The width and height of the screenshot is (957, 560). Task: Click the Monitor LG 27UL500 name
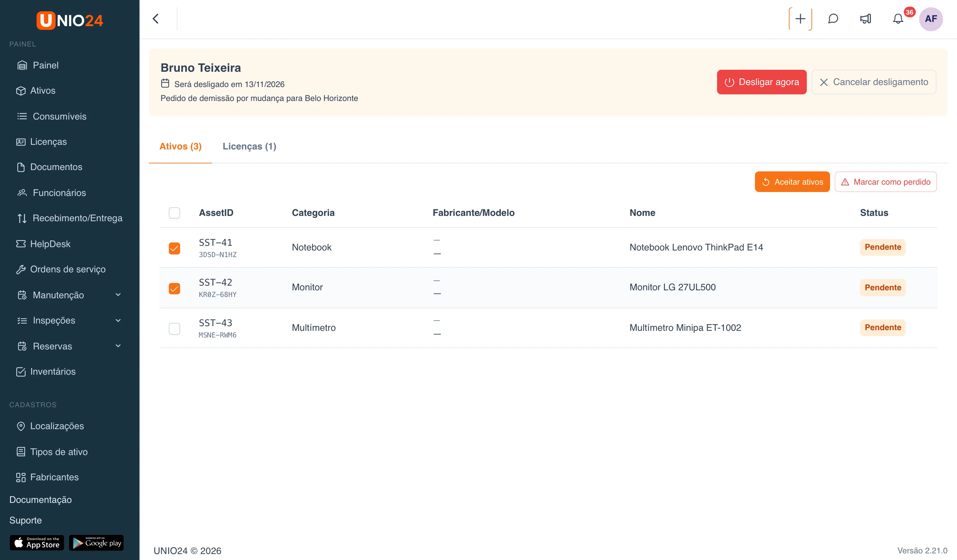click(673, 287)
